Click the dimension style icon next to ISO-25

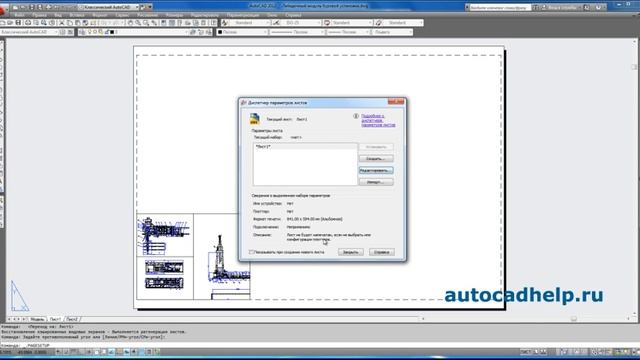tap(276, 23)
